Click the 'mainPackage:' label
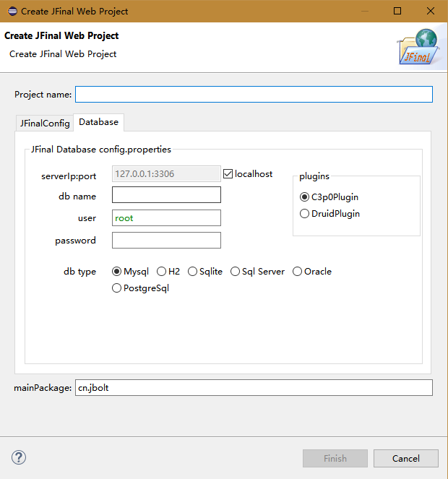Viewport: 448px width, 479px height. [43, 388]
